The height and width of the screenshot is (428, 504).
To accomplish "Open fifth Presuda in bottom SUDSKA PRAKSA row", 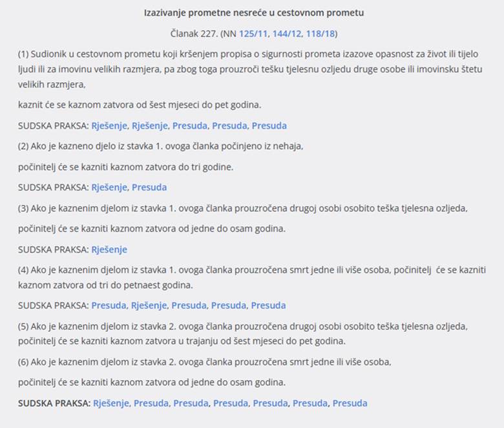I will [310, 403].
